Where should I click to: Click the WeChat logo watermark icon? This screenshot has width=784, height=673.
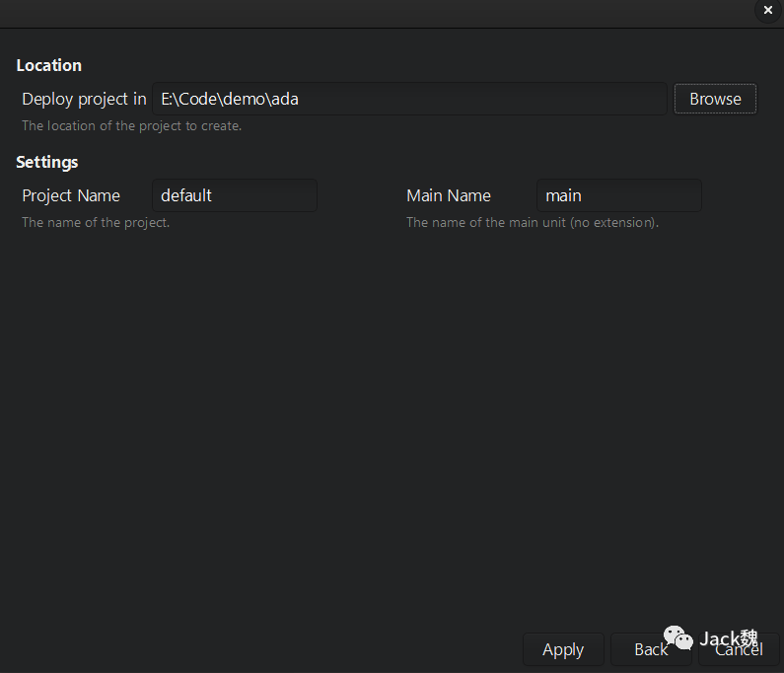(677, 638)
